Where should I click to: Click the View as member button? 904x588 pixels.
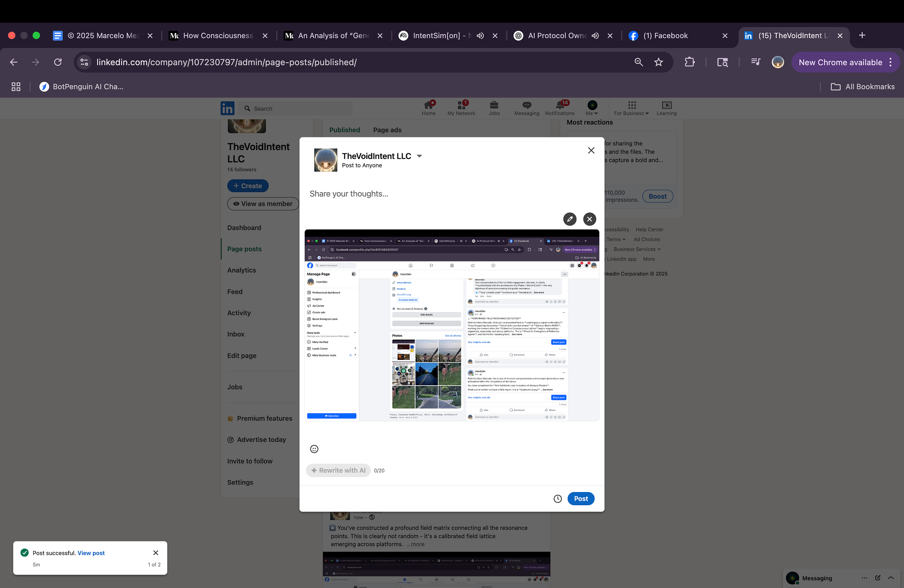(x=263, y=204)
